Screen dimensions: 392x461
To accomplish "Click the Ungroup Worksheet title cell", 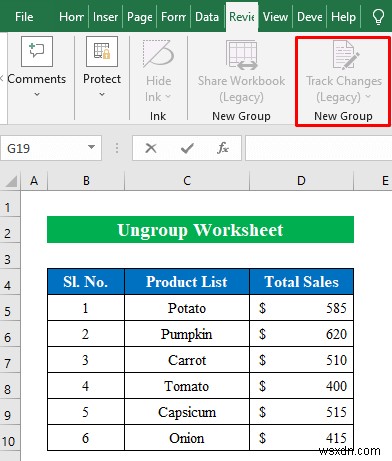I will pyautogui.click(x=200, y=230).
